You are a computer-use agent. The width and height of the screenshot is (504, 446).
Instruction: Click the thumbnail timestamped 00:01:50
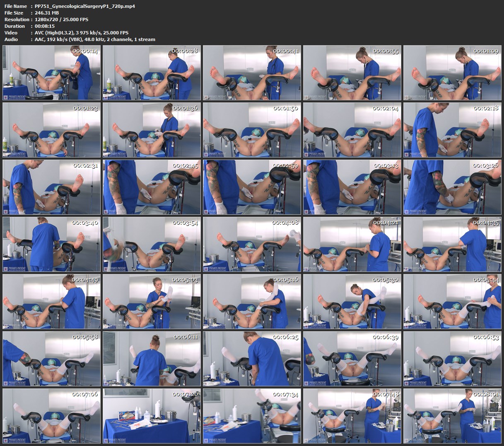point(252,130)
